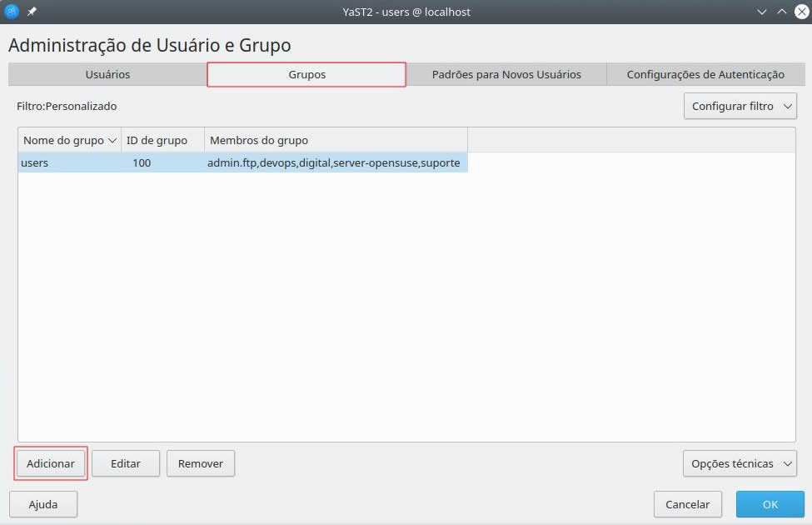The image size is (812, 525).
Task: Sort by Nome do grupo column
Action: point(69,140)
